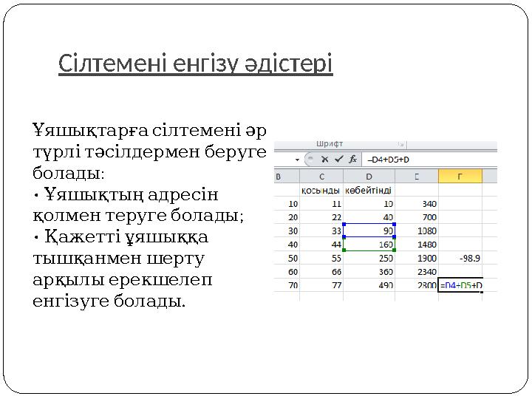
Task: Click the cell with value -98.9
Action: click(460, 258)
